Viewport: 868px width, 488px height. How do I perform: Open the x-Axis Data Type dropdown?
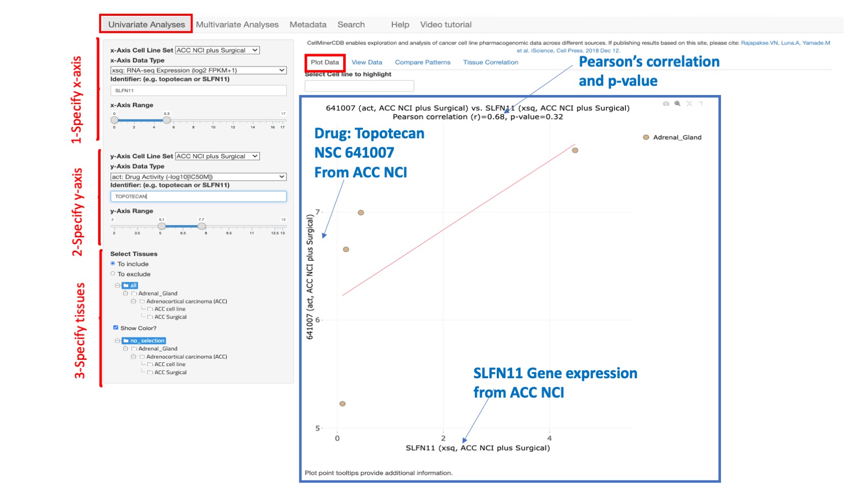click(x=199, y=70)
